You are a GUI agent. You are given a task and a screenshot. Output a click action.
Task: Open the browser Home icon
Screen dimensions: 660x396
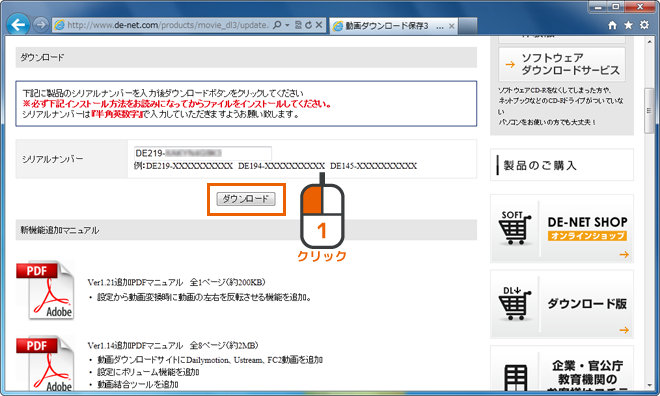click(612, 25)
